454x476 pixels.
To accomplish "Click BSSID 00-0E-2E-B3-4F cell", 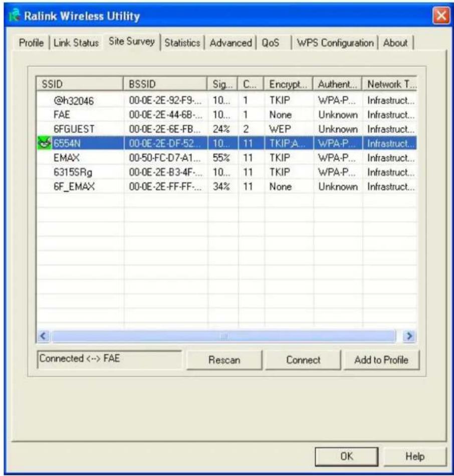I will click(x=165, y=172).
